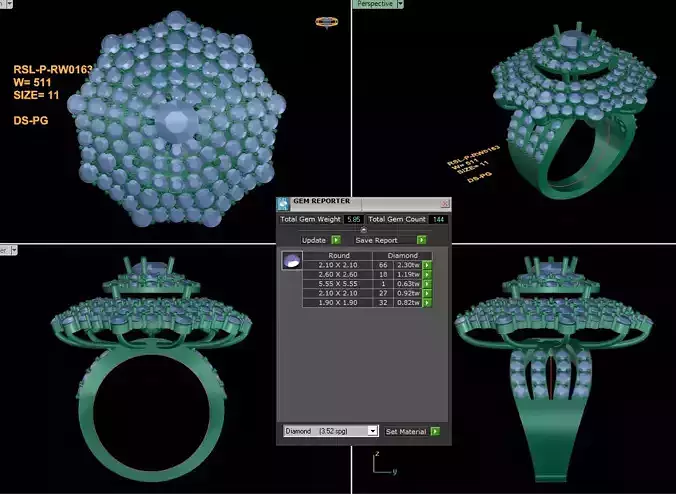Image resolution: width=676 pixels, height=494 pixels.
Task: Open the Diamond (3.52 spg) material dropdown
Action: [x=373, y=431]
